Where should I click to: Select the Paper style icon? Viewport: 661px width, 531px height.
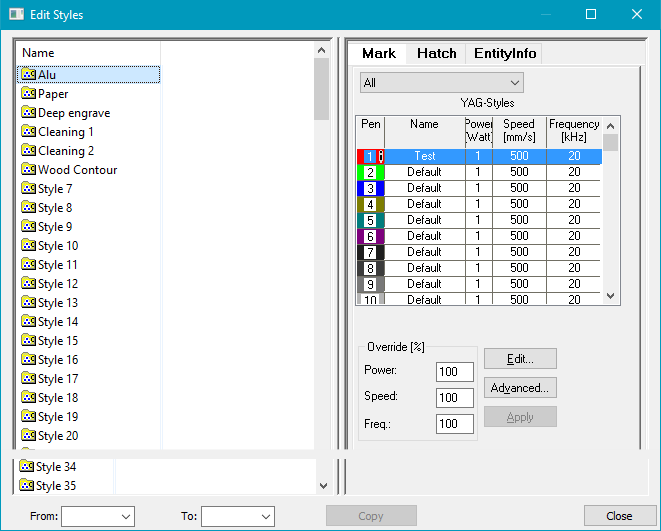pyautogui.click(x=29, y=94)
